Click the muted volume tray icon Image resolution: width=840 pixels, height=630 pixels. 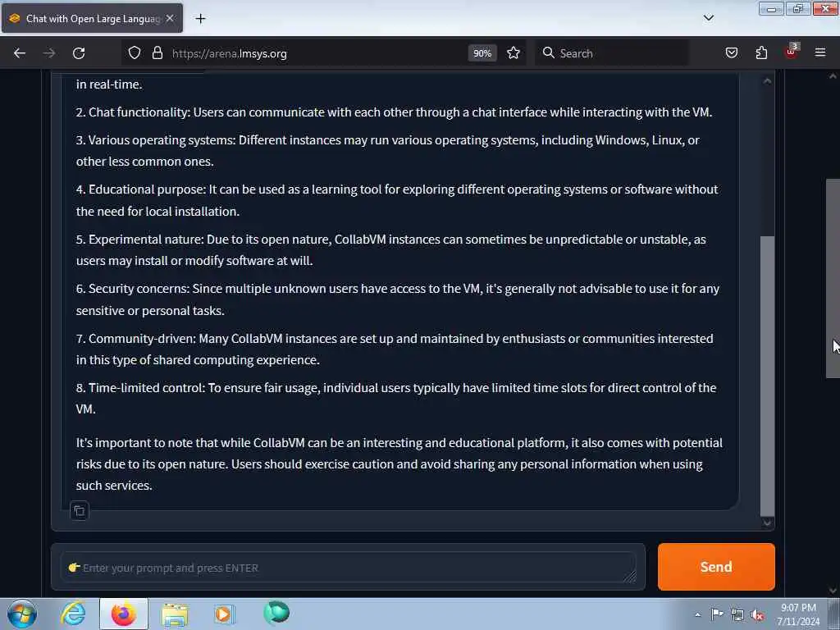coord(757,614)
